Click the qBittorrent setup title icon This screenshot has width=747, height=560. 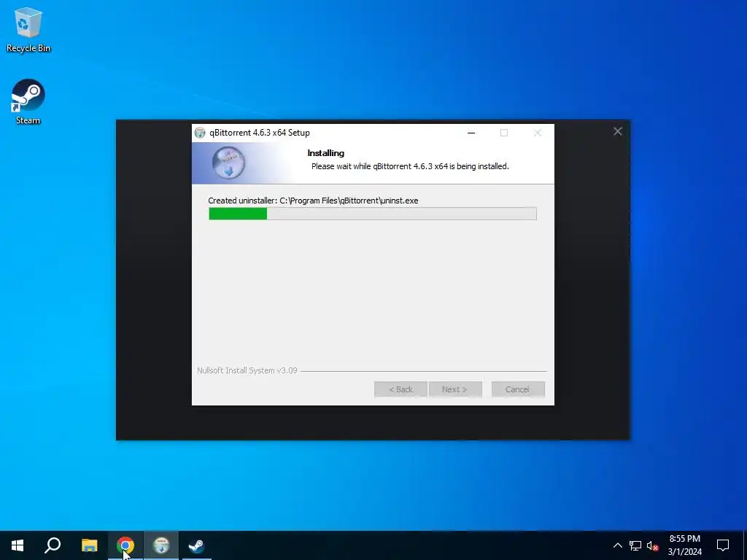pos(200,133)
